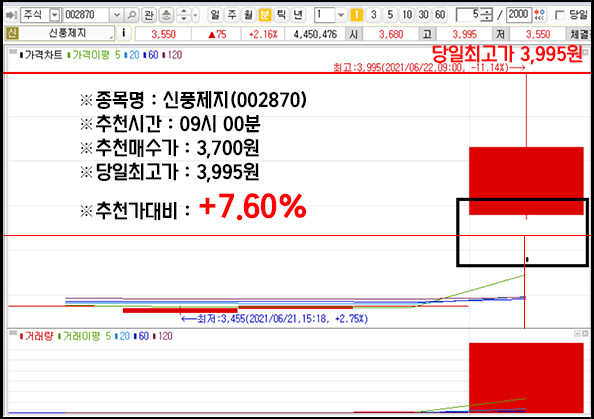
Task: Click the colored dots icon after 2000
Action: [x=539, y=15]
